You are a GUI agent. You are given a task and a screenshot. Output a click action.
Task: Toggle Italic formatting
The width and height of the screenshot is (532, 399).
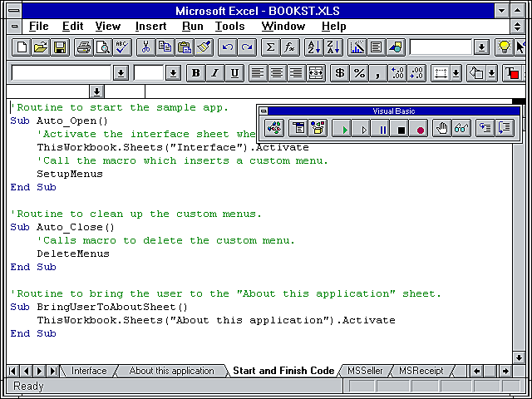215,72
